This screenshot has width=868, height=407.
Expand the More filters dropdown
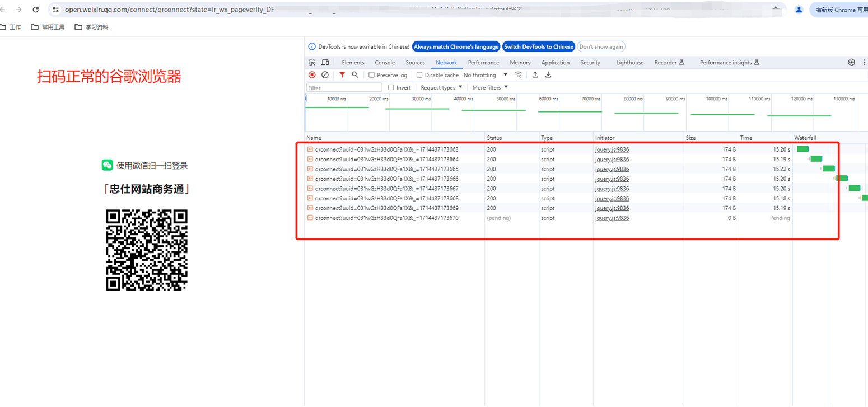pos(490,87)
